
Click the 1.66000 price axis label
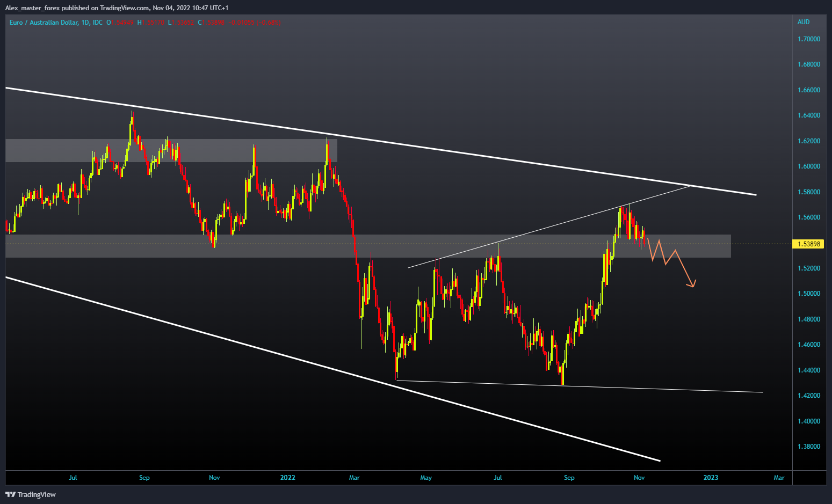[809, 90]
